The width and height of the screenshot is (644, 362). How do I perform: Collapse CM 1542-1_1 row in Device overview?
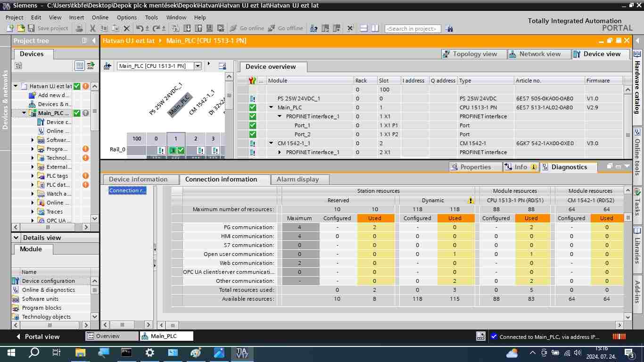[x=271, y=143]
